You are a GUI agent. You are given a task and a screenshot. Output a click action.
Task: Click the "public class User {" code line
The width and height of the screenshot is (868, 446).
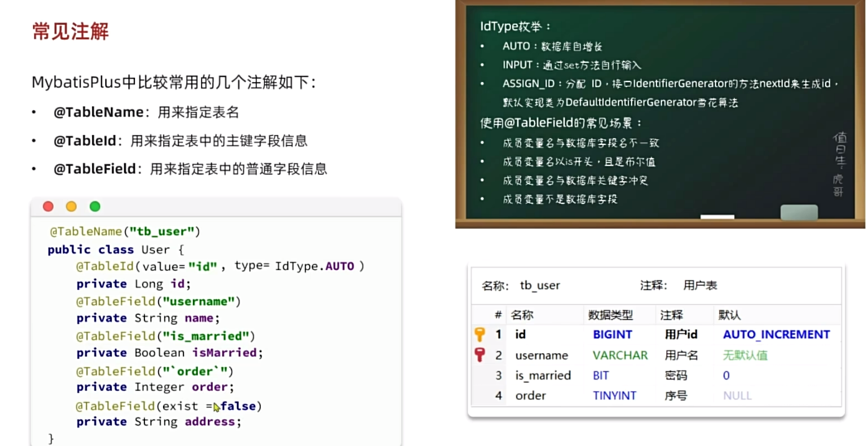coord(116,249)
